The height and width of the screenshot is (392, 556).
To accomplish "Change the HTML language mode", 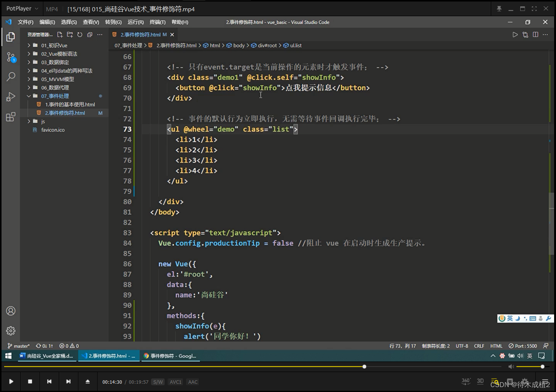I will (496, 346).
